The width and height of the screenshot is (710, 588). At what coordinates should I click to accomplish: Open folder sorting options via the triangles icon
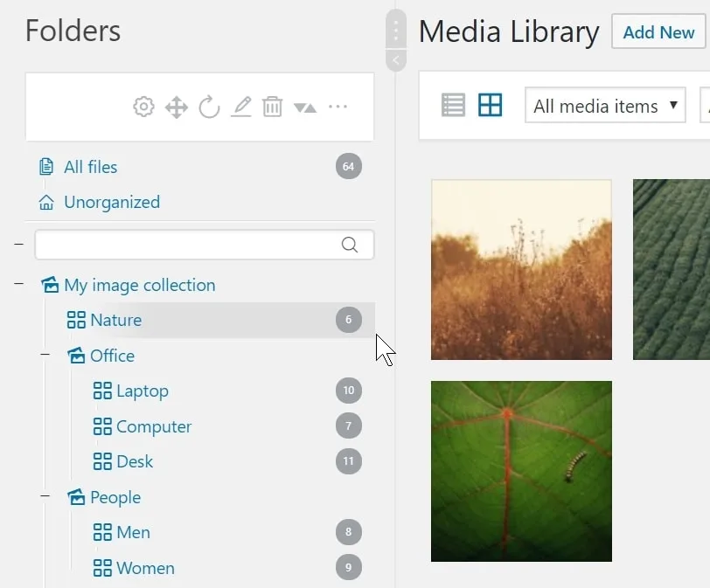click(304, 107)
